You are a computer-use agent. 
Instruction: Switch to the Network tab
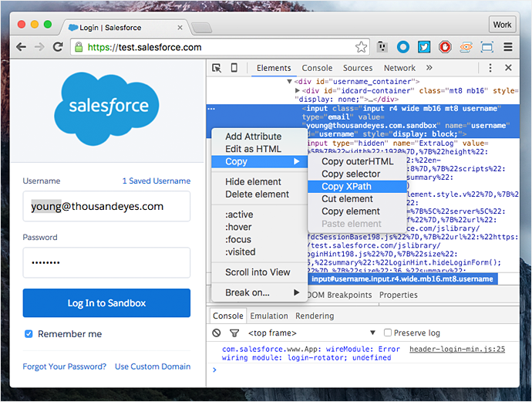[x=399, y=68]
